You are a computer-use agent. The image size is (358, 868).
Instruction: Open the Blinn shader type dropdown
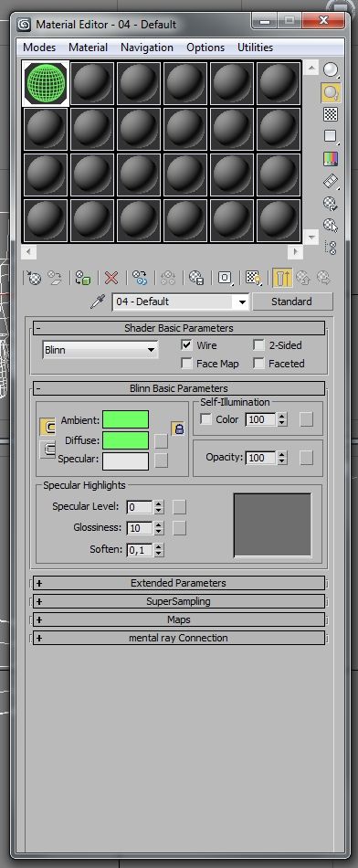(100, 350)
